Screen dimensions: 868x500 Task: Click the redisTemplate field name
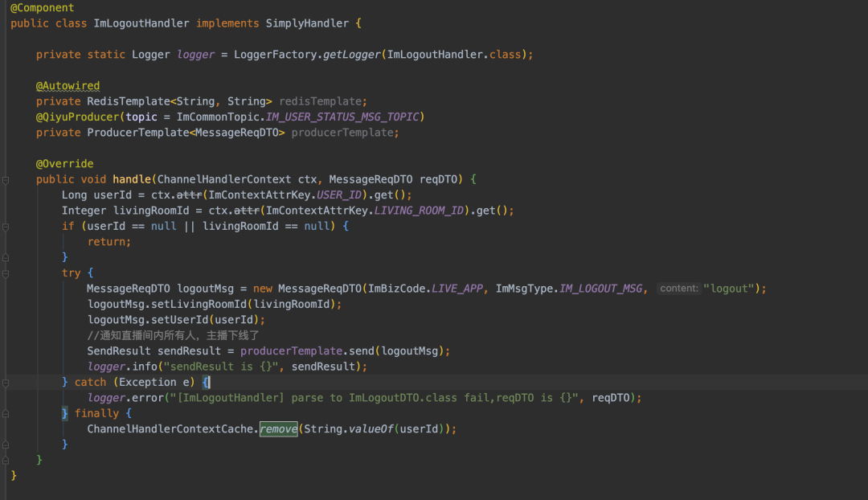pyautogui.click(x=319, y=101)
